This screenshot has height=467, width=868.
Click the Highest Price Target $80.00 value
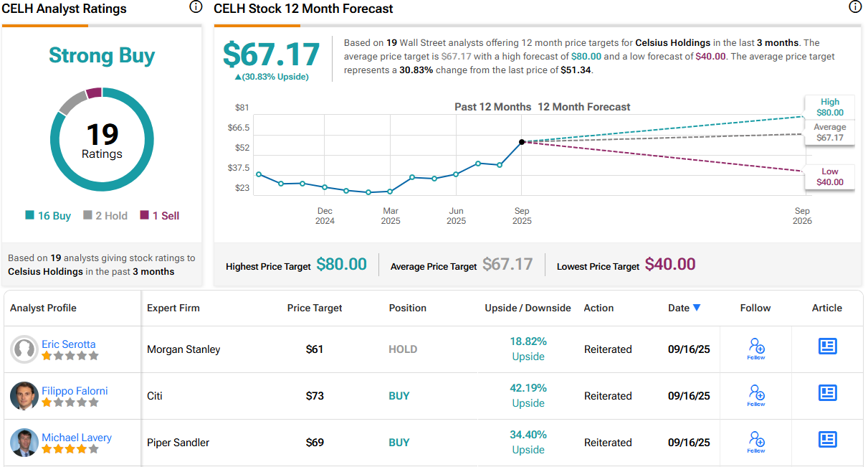point(341,264)
